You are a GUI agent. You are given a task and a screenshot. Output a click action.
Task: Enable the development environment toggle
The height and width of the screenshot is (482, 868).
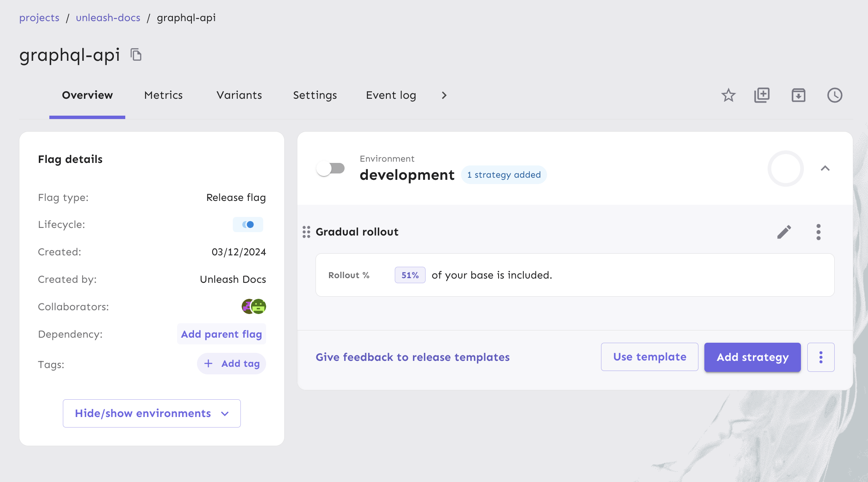click(x=331, y=168)
